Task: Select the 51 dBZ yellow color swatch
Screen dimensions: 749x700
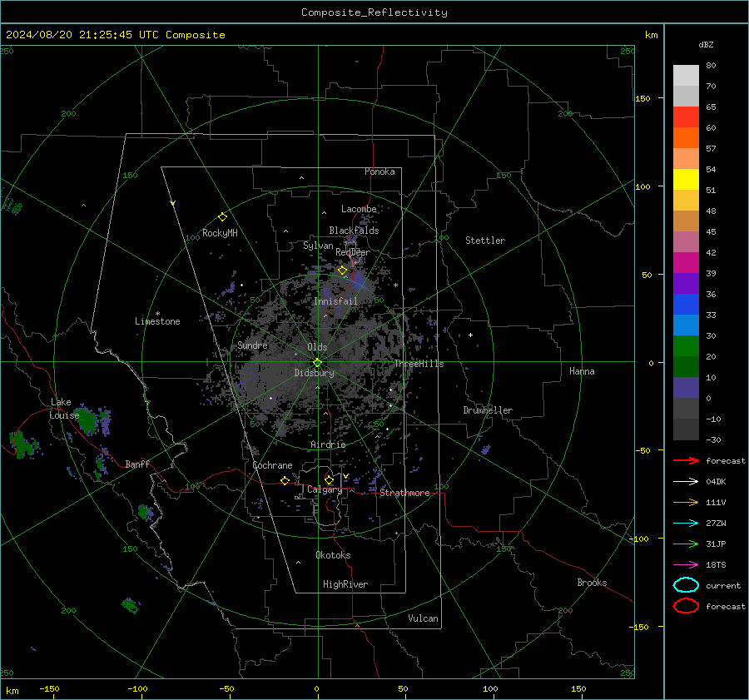Action: tap(686, 180)
